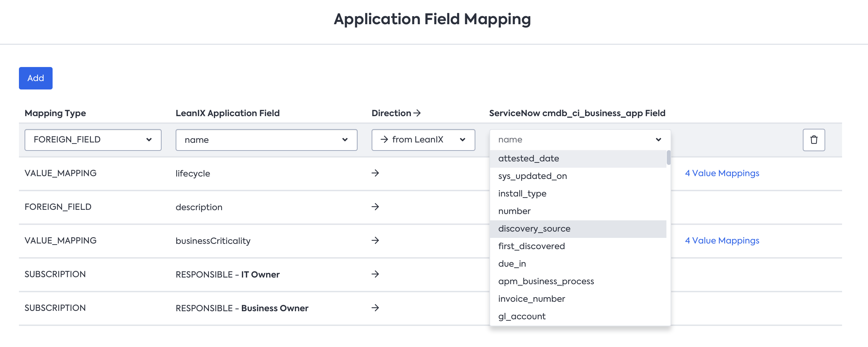868x347 pixels.
Task: Click the LeanIX Application Field column header
Action: 228,113
